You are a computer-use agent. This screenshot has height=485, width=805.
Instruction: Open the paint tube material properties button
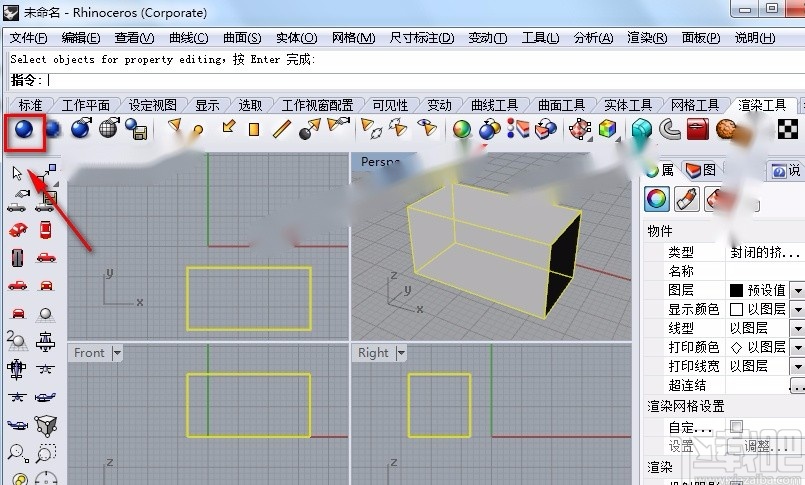[x=687, y=199]
